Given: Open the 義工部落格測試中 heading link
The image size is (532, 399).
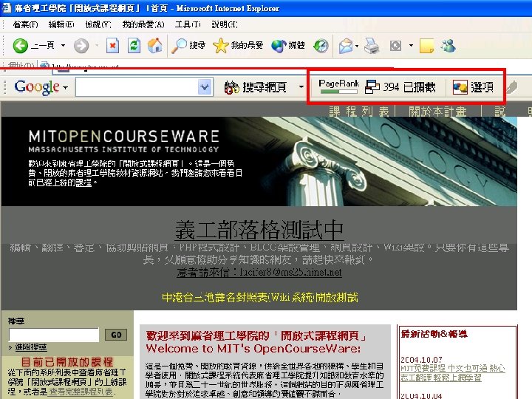Looking at the screenshot, I should (x=259, y=230).
